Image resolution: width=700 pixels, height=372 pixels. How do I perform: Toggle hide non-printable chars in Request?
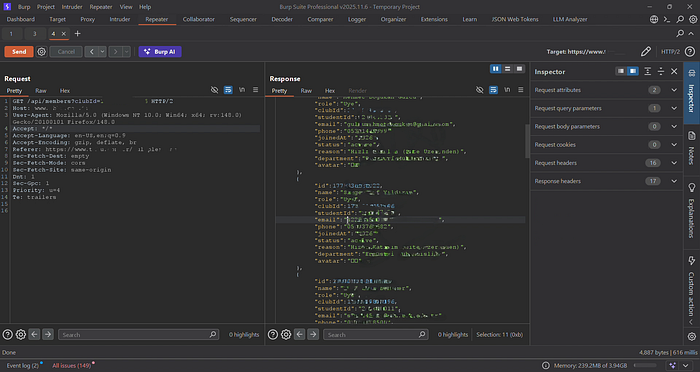coord(214,90)
